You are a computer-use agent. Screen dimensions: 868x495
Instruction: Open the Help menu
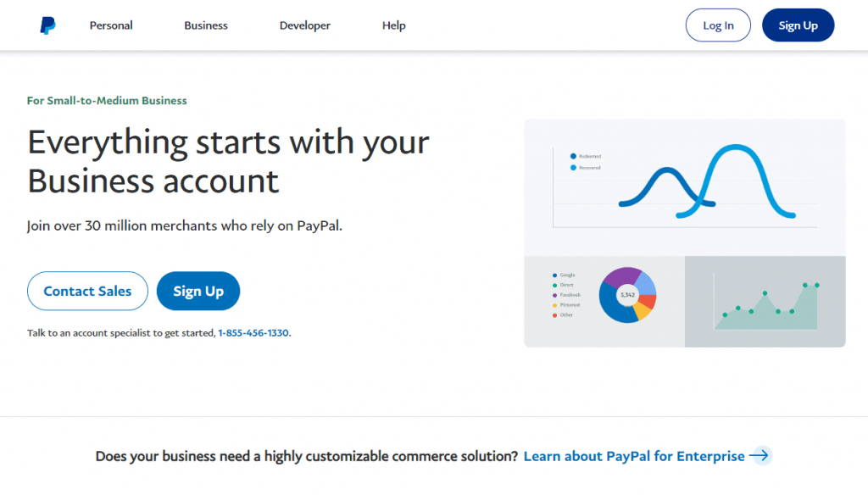[x=393, y=25]
